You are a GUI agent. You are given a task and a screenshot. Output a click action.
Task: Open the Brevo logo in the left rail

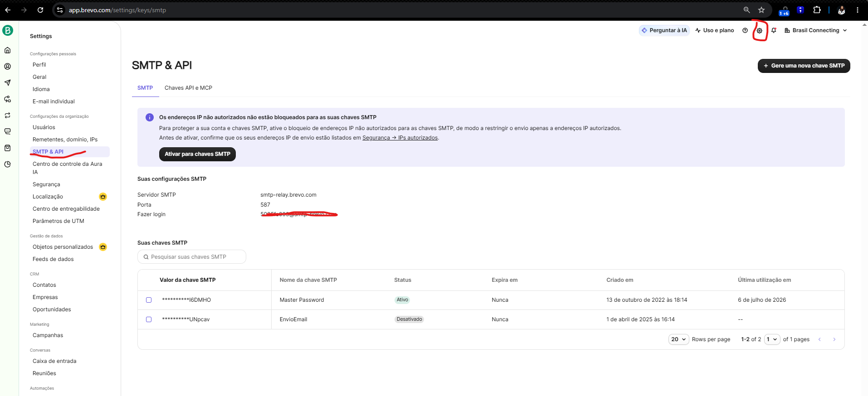8,30
